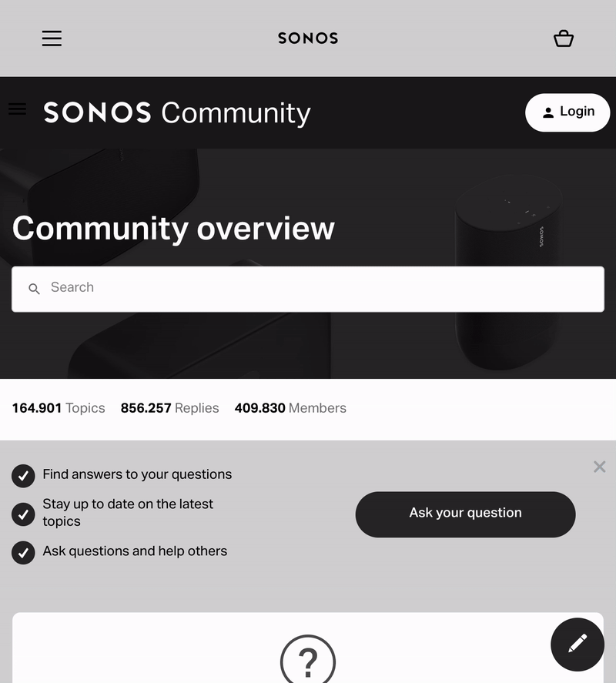Dismiss the banner with the X
This screenshot has width=616, height=683.
click(x=599, y=467)
